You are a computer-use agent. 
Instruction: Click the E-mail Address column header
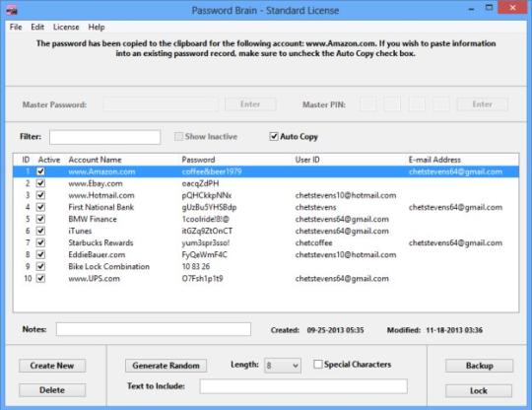point(434,160)
